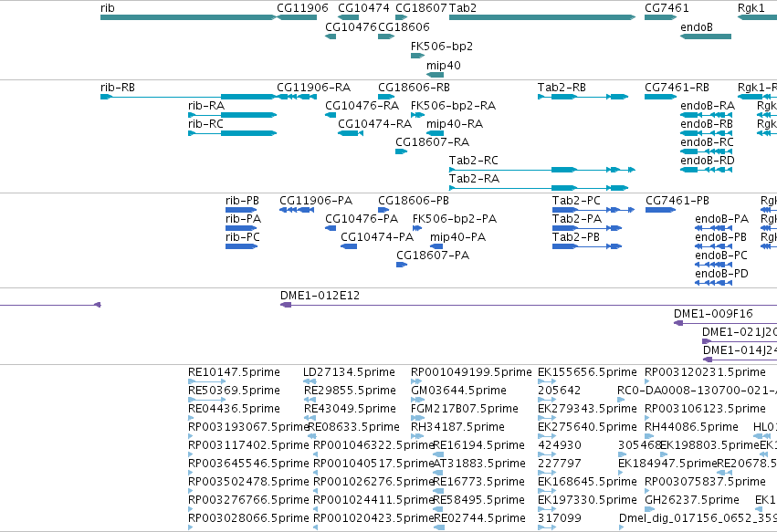Viewport: 777px width, 532px height.
Task: Click the RE50369.5prime EST label
Action: (x=234, y=391)
